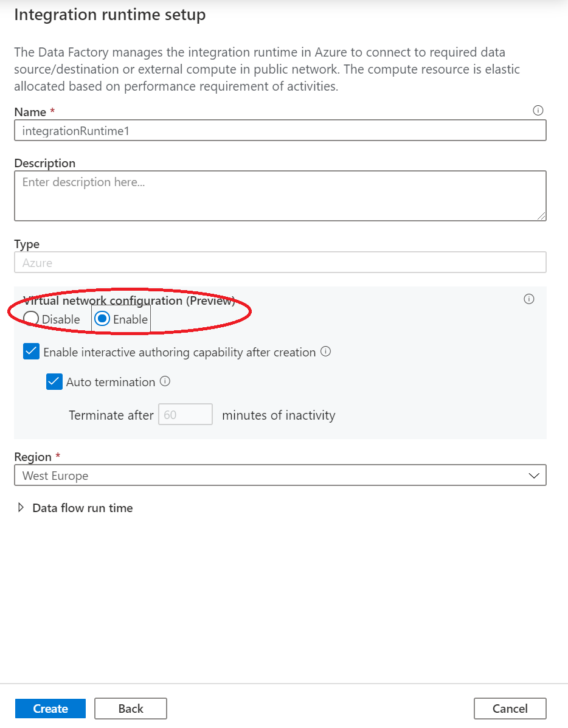
Task: Click Create to finish runtime setup
Action: (x=50, y=709)
